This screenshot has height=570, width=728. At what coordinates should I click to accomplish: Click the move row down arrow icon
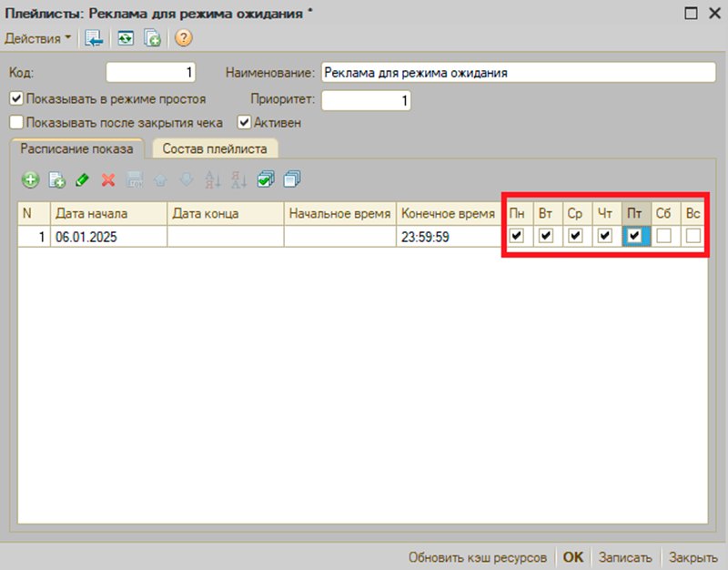click(x=187, y=179)
